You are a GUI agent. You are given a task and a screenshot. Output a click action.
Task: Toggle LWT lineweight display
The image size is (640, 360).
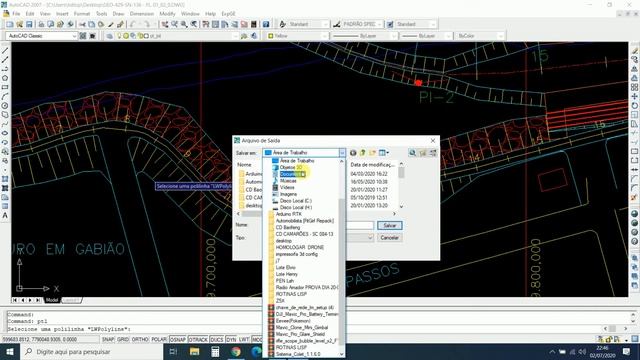(244, 340)
